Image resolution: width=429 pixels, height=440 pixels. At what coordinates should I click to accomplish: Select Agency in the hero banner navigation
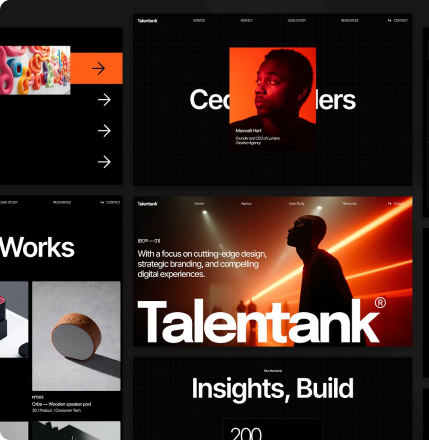pos(246,203)
